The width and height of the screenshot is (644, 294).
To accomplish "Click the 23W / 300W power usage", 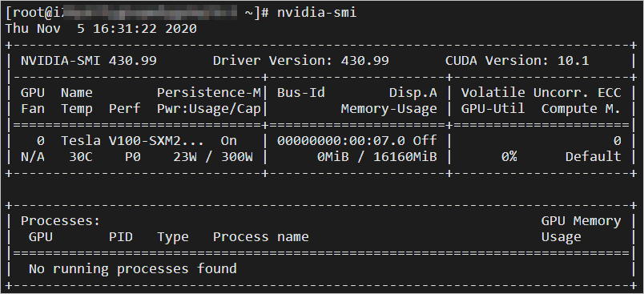I will (x=213, y=157).
